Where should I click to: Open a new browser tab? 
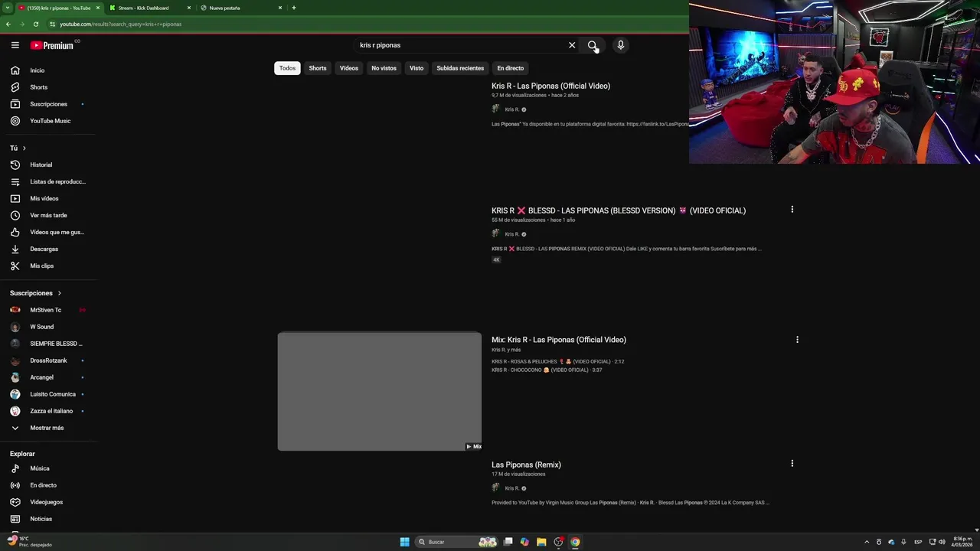(294, 8)
